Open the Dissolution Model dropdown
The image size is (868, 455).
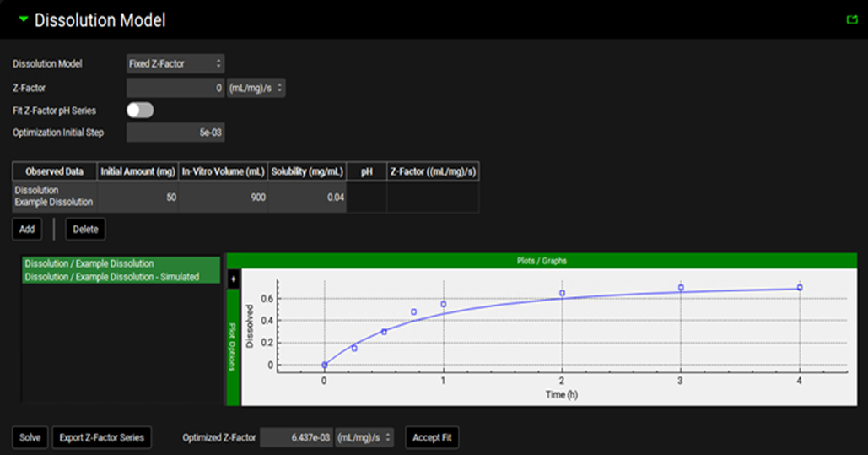point(175,63)
